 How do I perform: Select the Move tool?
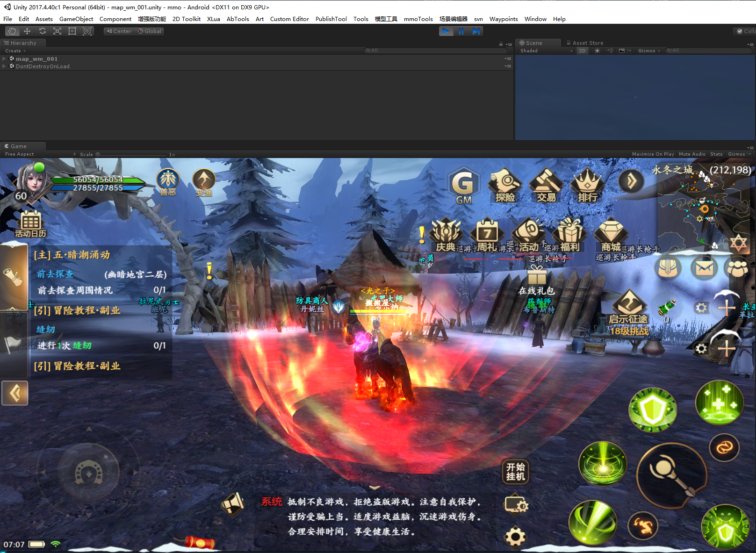(x=27, y=31)
